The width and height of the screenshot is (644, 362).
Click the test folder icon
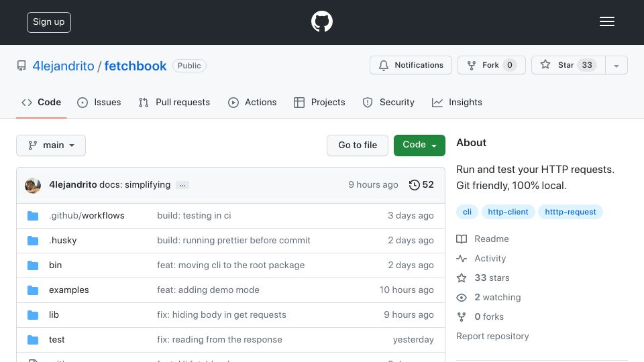click(33, 340)
